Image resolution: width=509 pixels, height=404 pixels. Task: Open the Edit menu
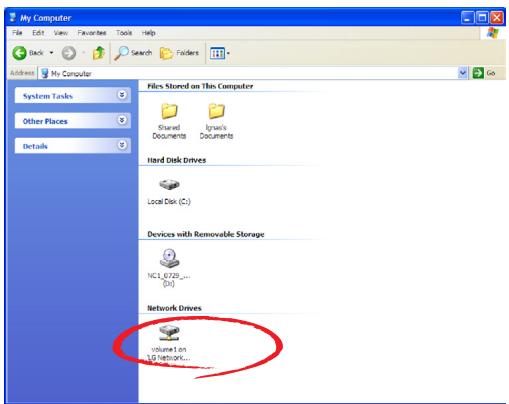(38, 33)
